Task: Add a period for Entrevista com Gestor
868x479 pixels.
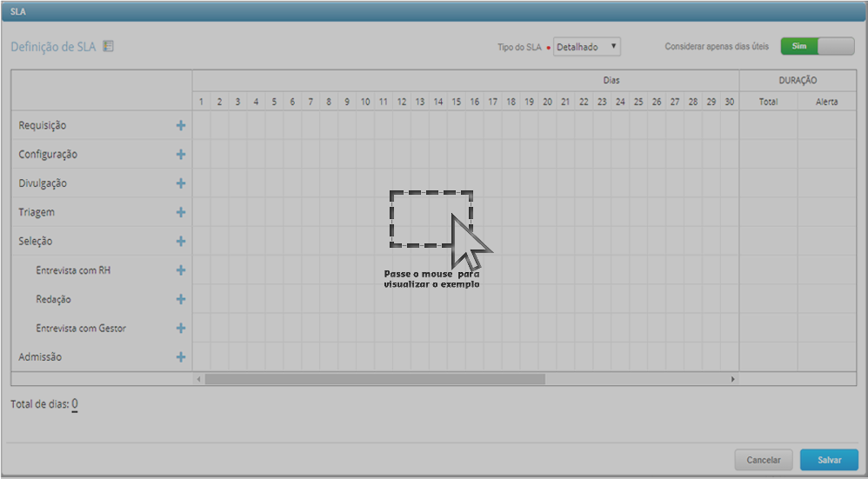Action: (x=181, y=329)
